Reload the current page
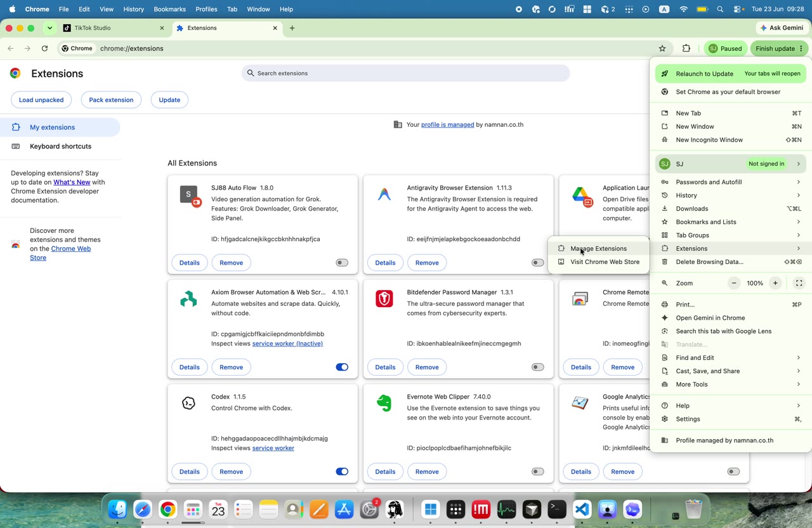Viewport: 812px width, 528px height. 44,48
